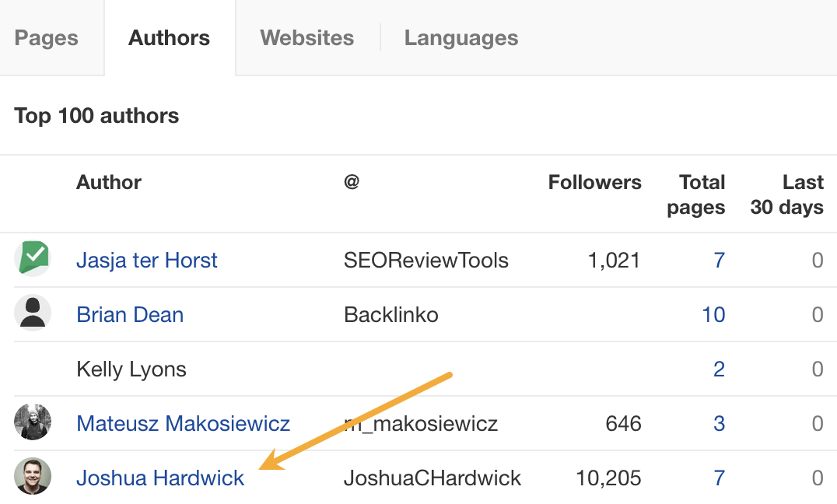
Task: Open Jasja ter Horst's author profile
Action: pos(146,261)
